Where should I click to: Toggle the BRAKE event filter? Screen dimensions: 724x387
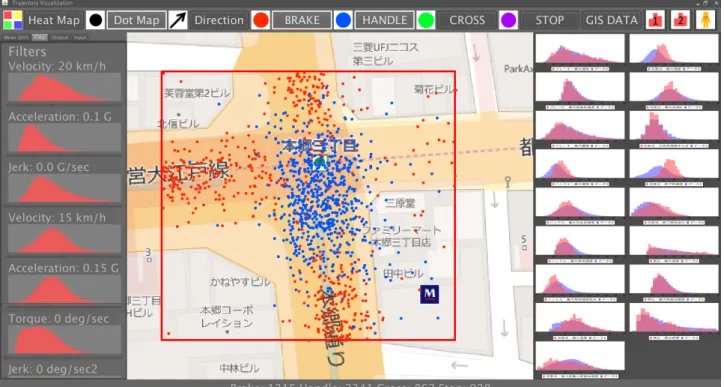(x=302, y=20)
